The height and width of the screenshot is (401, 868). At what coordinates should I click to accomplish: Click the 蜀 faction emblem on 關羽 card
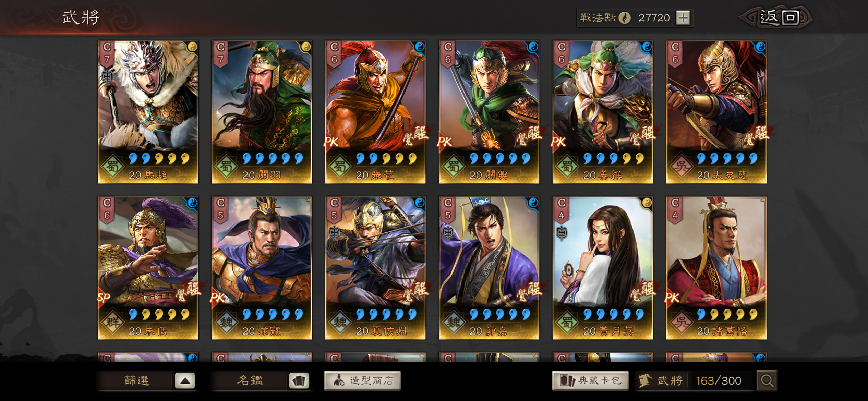pyautogui.click(x=226, y=167)
